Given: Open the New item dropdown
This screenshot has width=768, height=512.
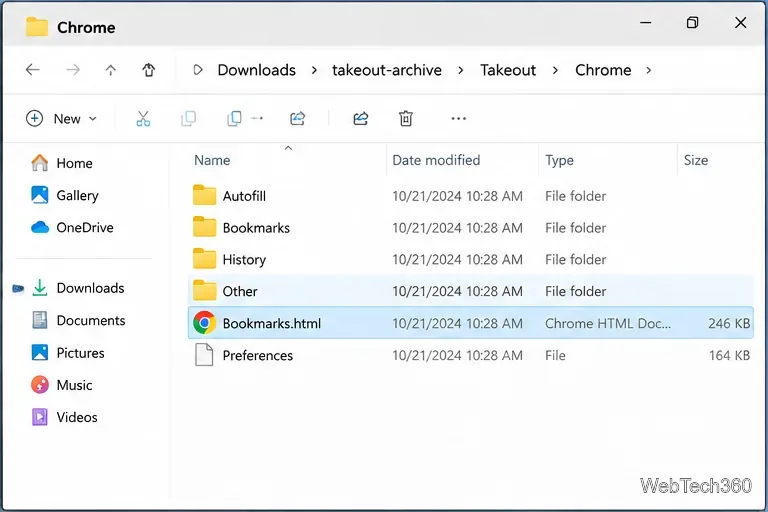Looking at the screenshot, I should tap(61, 119).
